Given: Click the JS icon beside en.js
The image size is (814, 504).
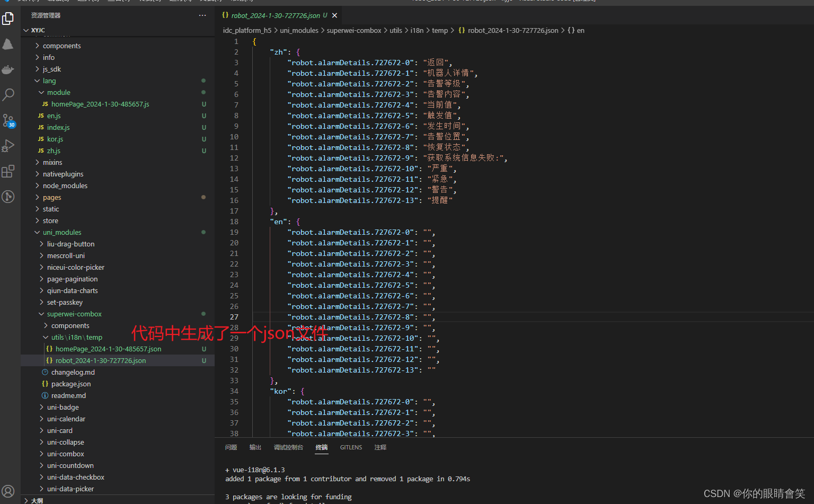Looking at the screenshot, I should pos(41,116).
